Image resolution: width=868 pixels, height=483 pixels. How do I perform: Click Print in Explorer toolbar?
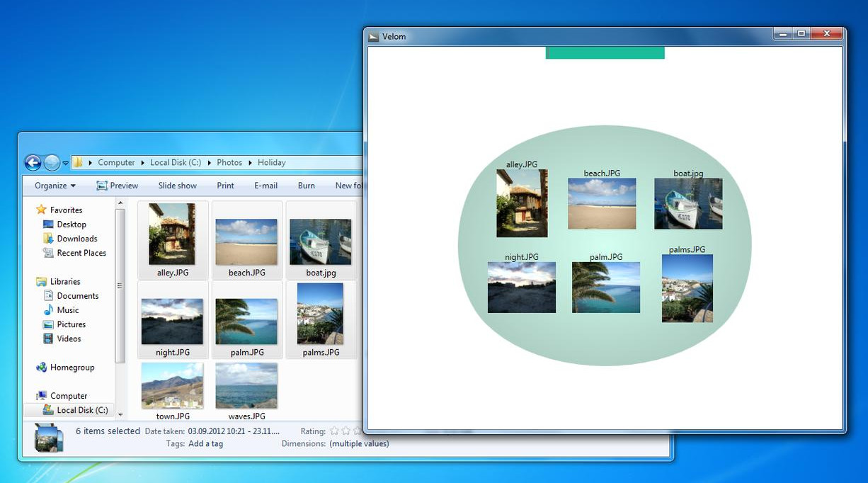[x=225, y=186]
